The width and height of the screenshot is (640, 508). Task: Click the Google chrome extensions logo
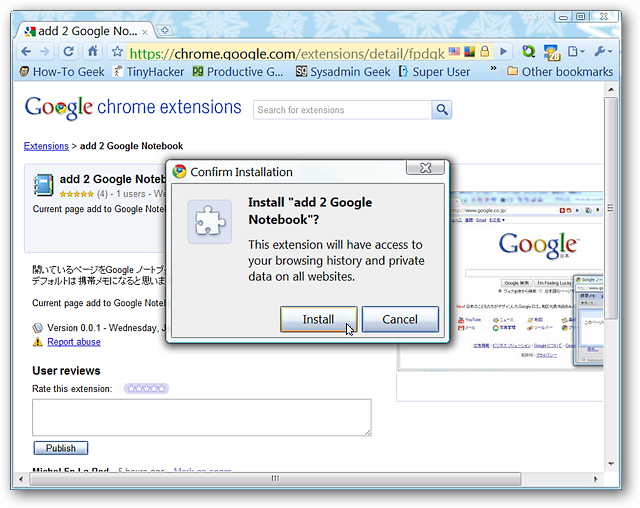(133, 108)
